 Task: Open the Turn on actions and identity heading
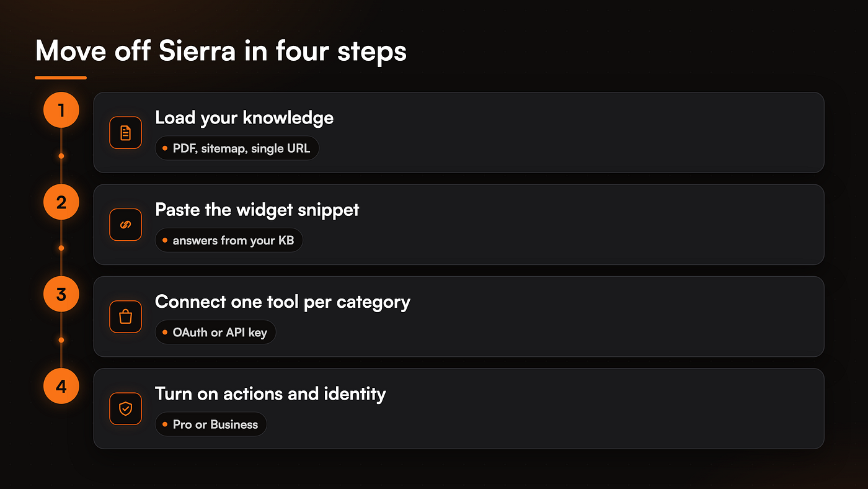tap(270, 394)
